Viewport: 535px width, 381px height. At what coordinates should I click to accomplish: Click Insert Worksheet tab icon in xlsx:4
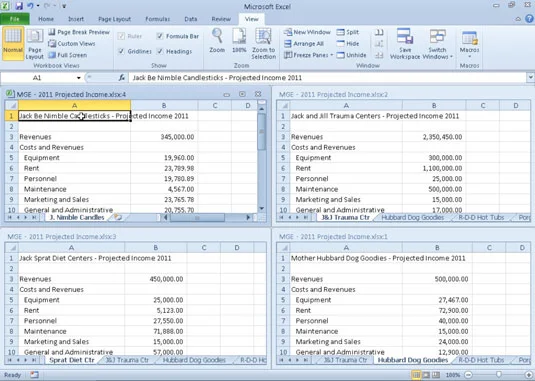(x=118, y=217)
